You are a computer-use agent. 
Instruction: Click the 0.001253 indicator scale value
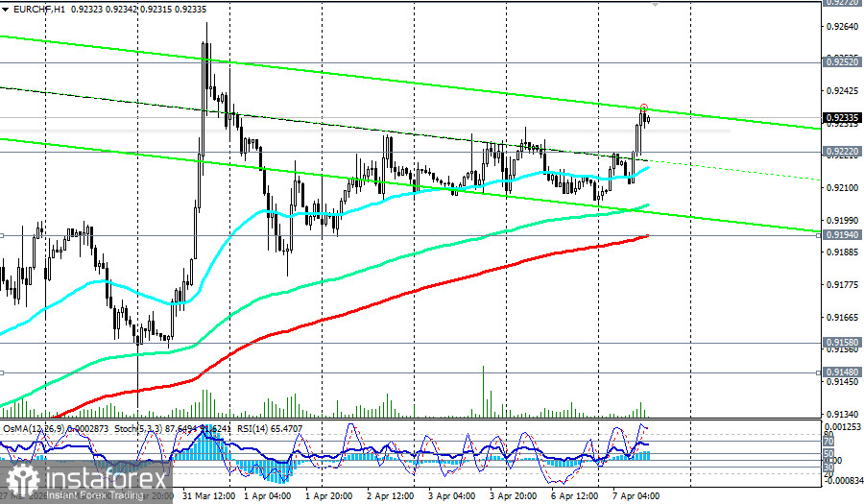coord(843,427)
